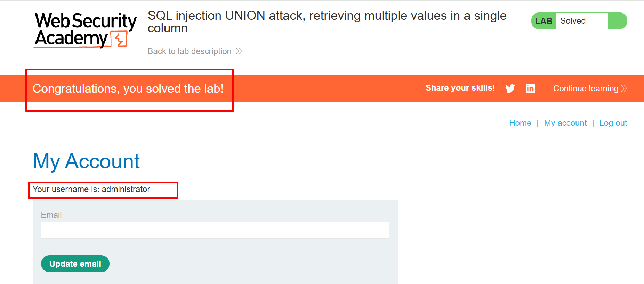644x284 pixels.
Task: Go to My account link
Action: point(565,123)
